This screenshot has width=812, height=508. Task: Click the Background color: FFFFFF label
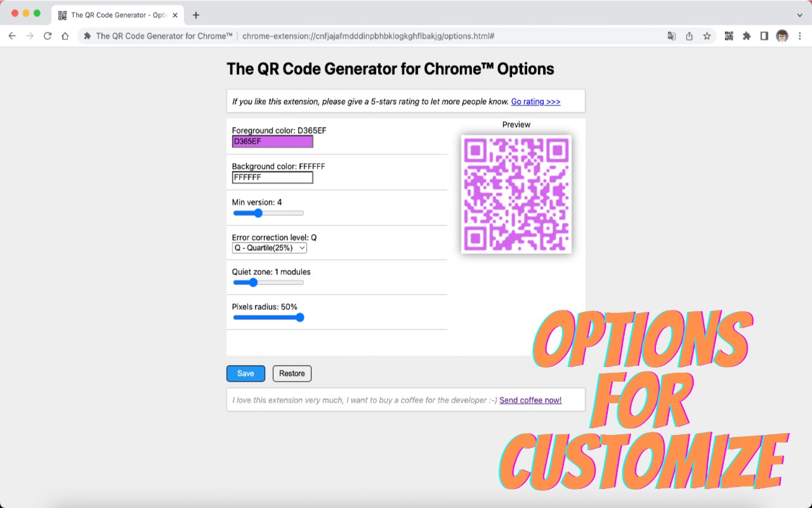(278, 166)
